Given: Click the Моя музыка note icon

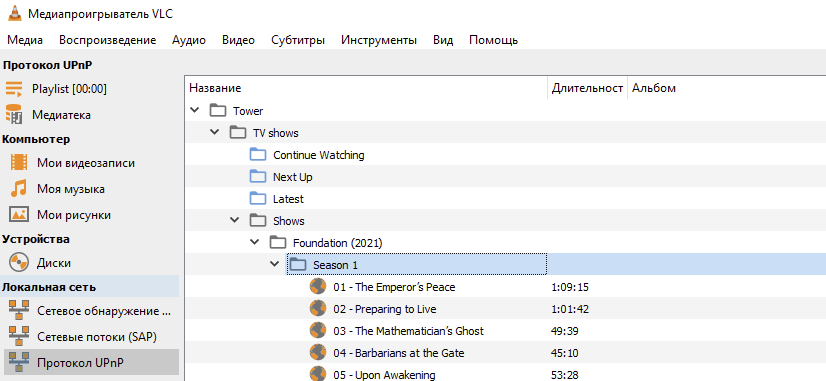Looking at the screenshot, I should coord(19,189).
